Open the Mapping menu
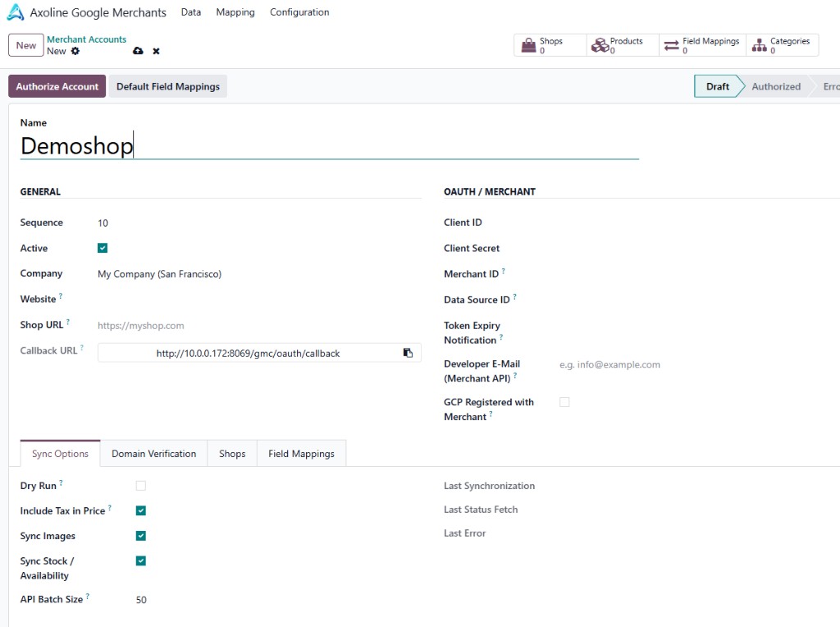 [235, 11]
